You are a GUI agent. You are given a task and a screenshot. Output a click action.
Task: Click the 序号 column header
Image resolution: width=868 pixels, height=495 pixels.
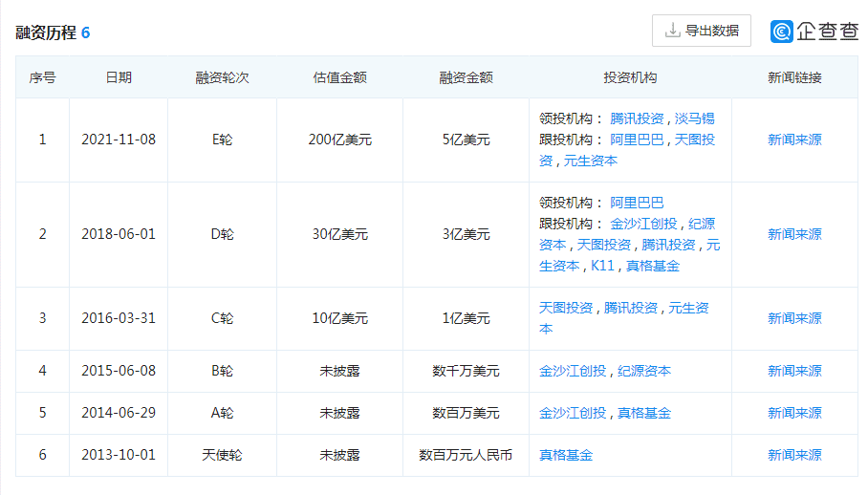click(42, 77)
